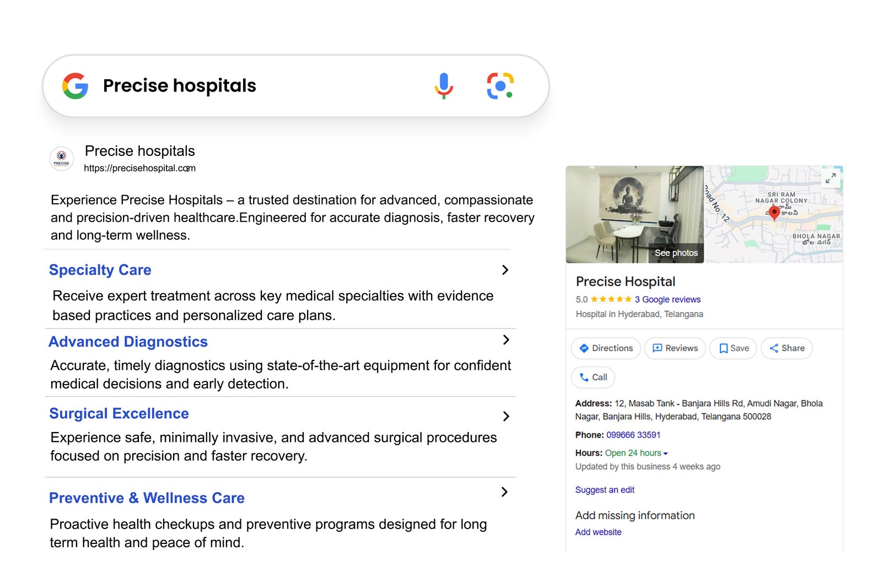The height and width of the screenshot is (588, 882).
Task: Expand the Specialty Care chevron
Action: point(505,270)
